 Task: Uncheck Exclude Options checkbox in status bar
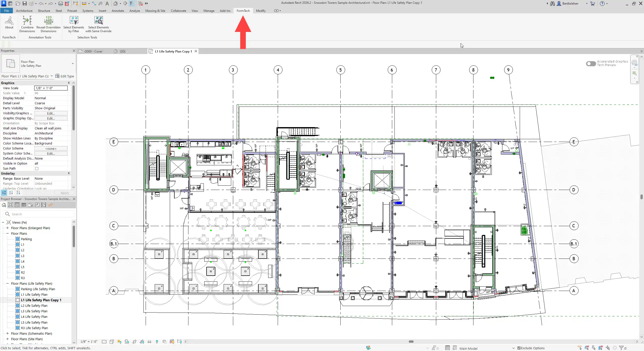(x=519, y=348)
